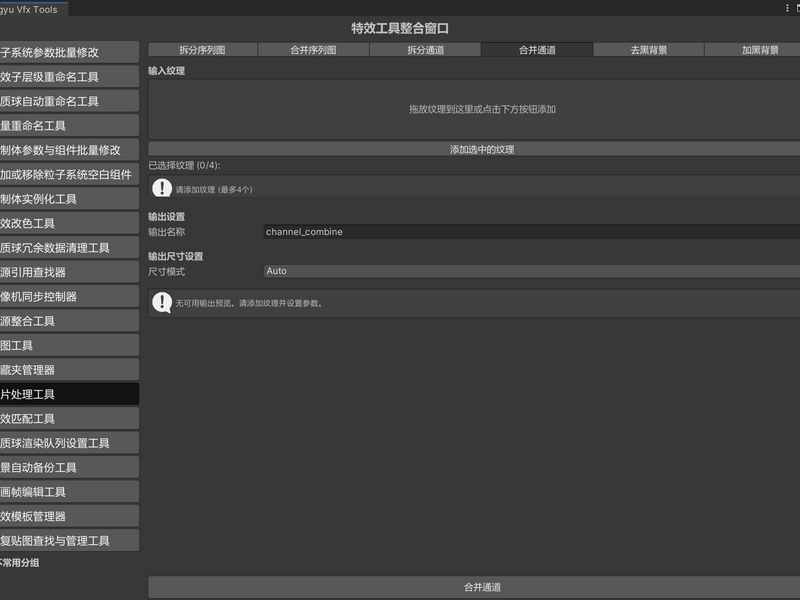This screenshot has height=600, width=800.
Task: Open the 制体实例化工具 entry
Action: click(x=69, y=199)
